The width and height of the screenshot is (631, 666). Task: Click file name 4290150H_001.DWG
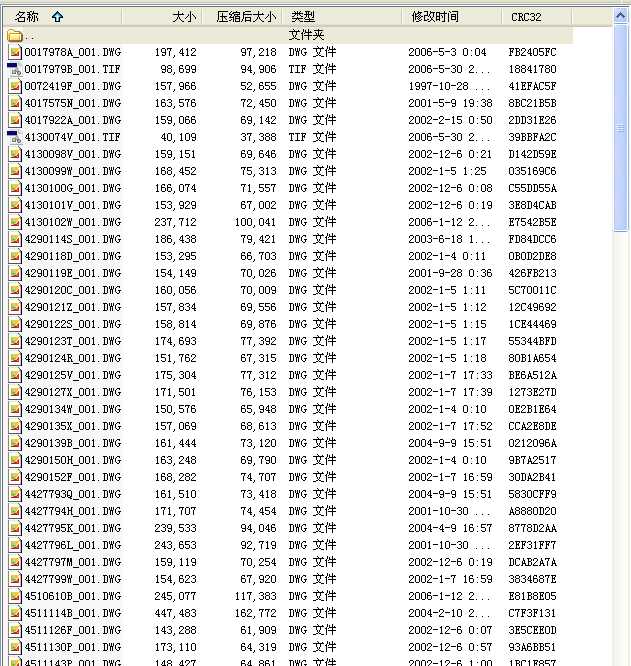pyautogui.click(x=73, y=460)
